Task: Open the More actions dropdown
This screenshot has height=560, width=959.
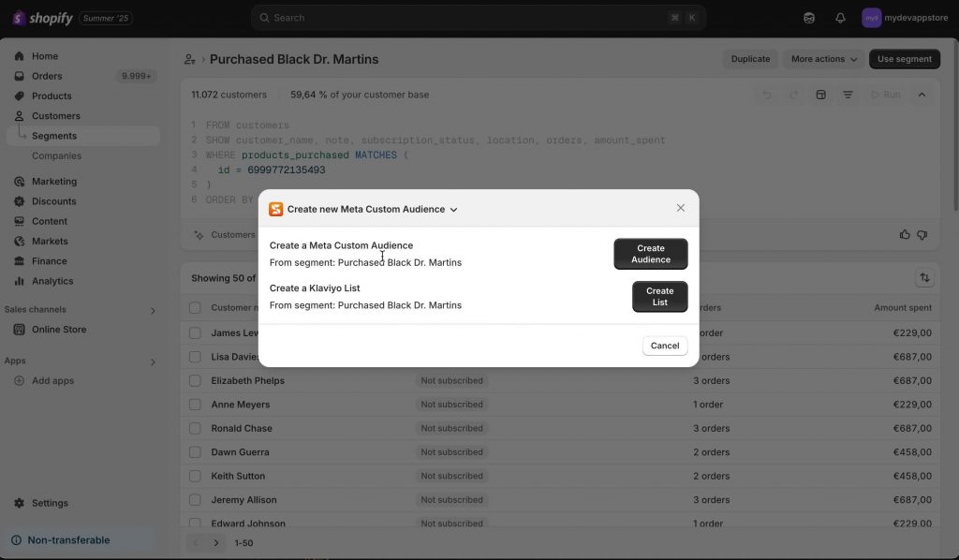Action: tap(824, 59)
